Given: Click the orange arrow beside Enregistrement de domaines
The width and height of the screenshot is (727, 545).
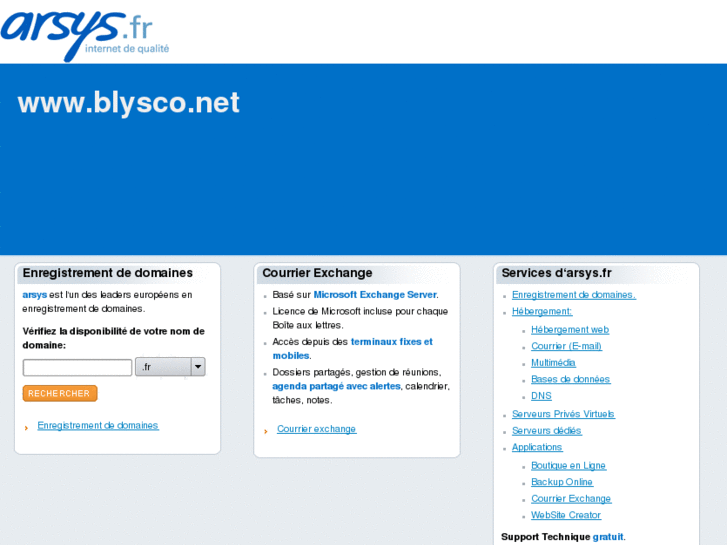Looking at the screenshot, I should point(26,428).
